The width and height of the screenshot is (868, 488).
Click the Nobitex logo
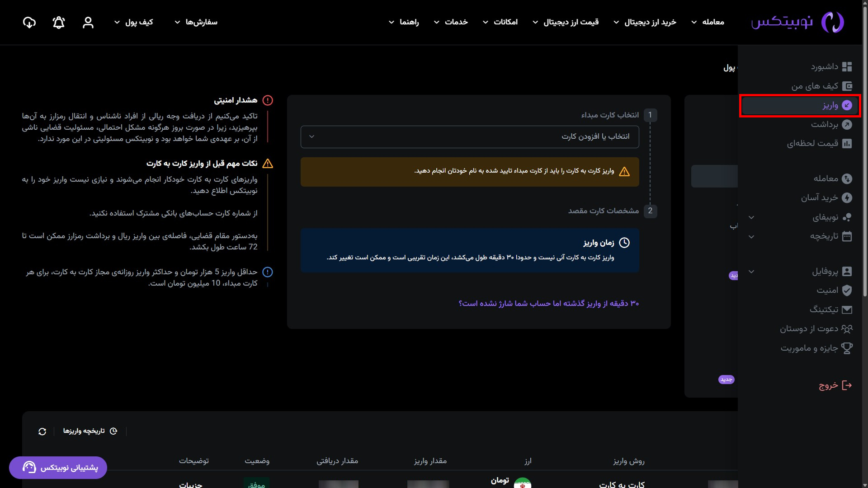797,22
